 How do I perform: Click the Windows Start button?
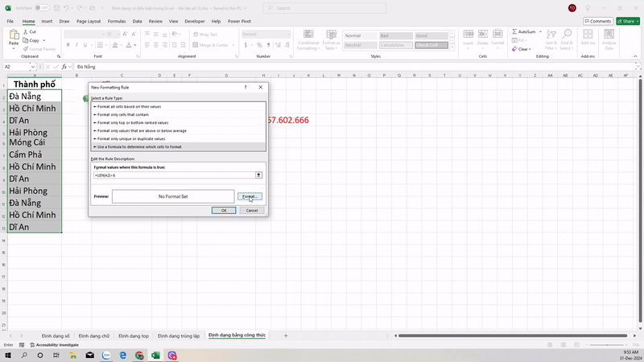(x=7, y=356)
